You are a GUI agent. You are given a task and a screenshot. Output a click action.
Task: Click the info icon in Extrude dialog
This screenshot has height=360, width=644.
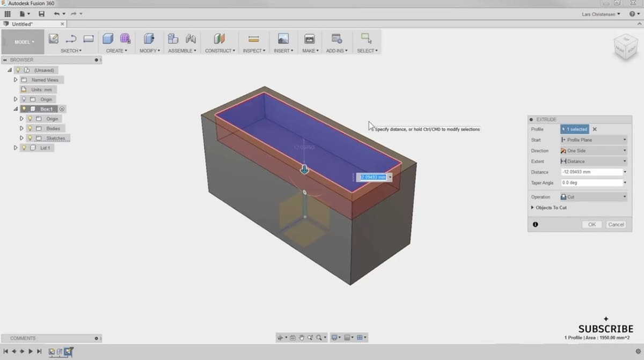point(536,224)
